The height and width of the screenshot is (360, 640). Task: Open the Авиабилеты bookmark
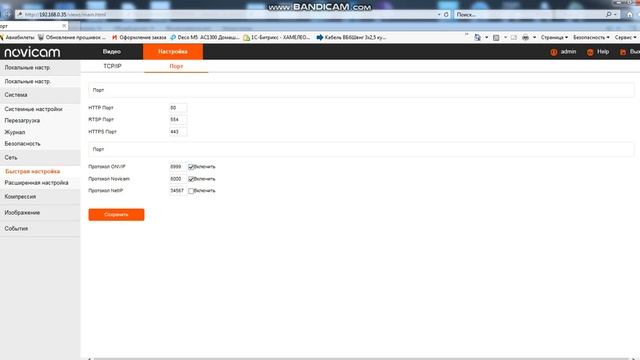17,37
